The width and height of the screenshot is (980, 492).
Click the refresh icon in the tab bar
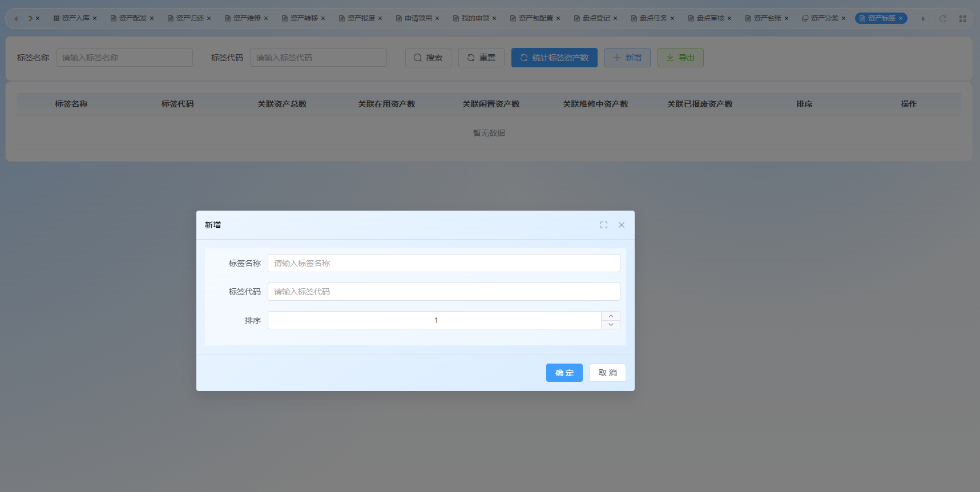coord(943,19)
